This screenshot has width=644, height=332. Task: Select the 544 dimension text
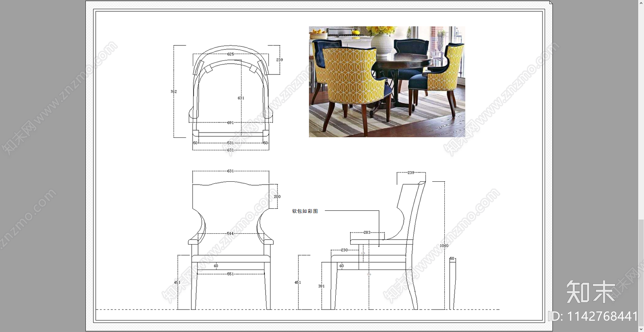click(230, 233)
